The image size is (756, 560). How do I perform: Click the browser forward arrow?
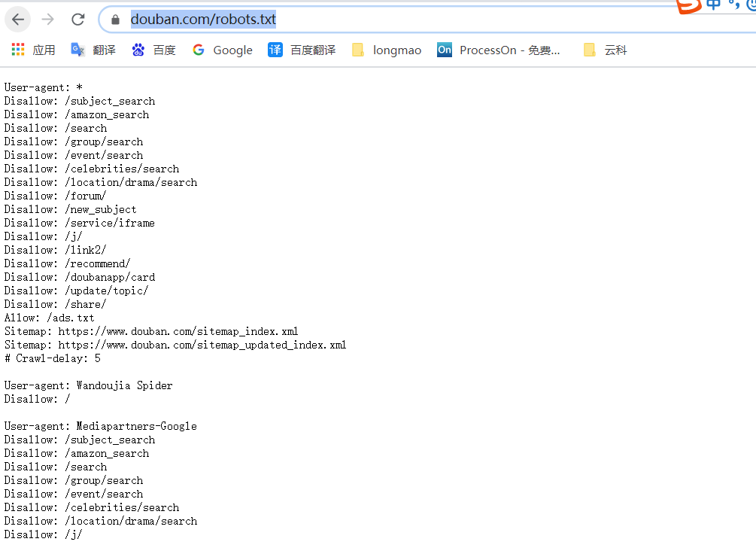click(x=47, y=20)
